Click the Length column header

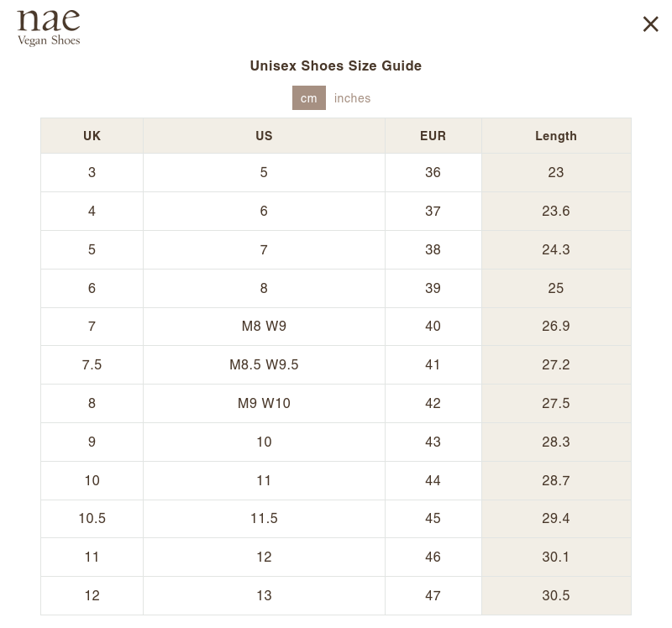(x=555, y=136)
